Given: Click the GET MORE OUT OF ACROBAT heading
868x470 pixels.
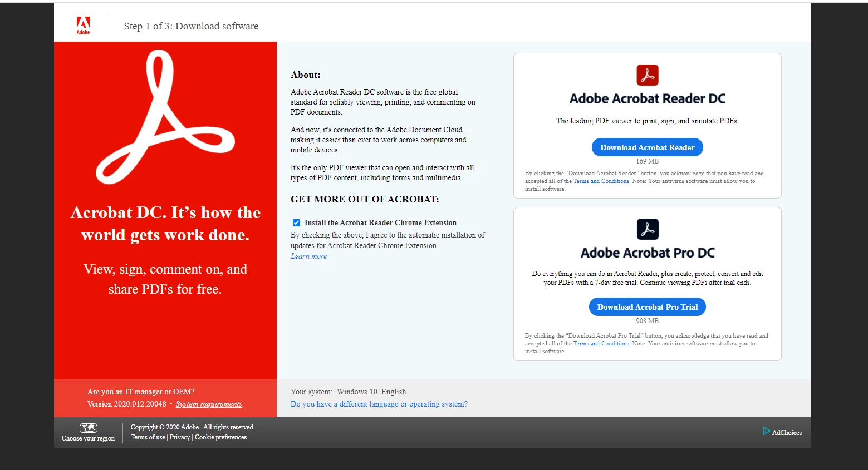Looking at the screenshot, I should click(365, 199).
